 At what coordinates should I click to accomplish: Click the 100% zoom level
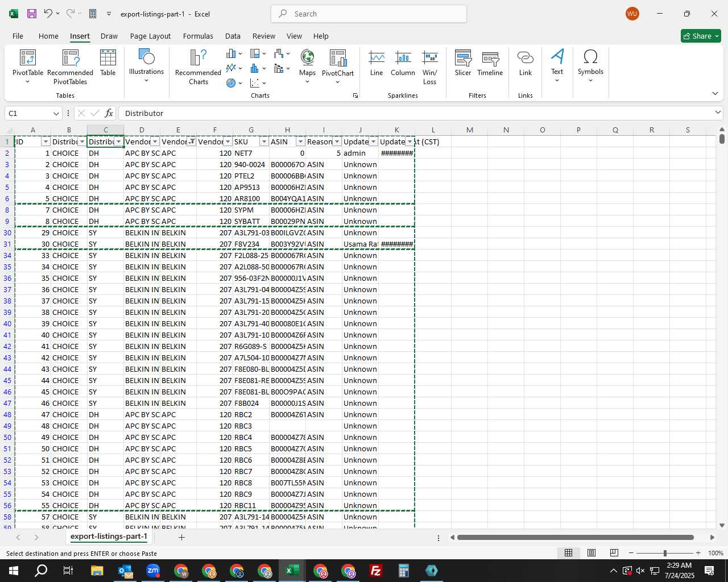pyautogui.click(x=715, y=553)
